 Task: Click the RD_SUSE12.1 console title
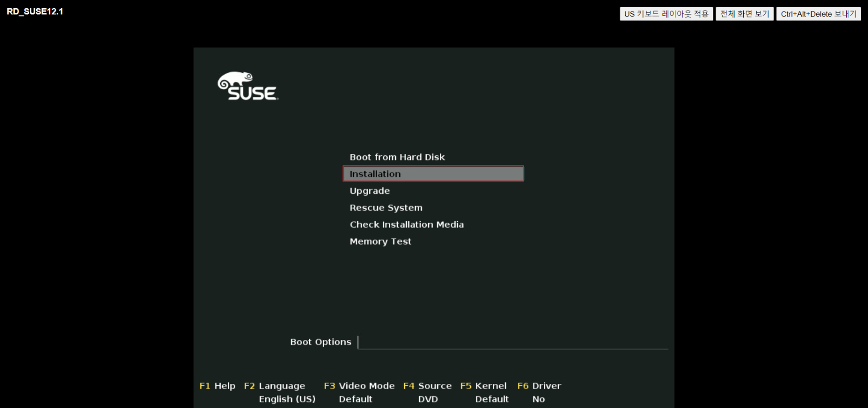click(x=35, y=12)
